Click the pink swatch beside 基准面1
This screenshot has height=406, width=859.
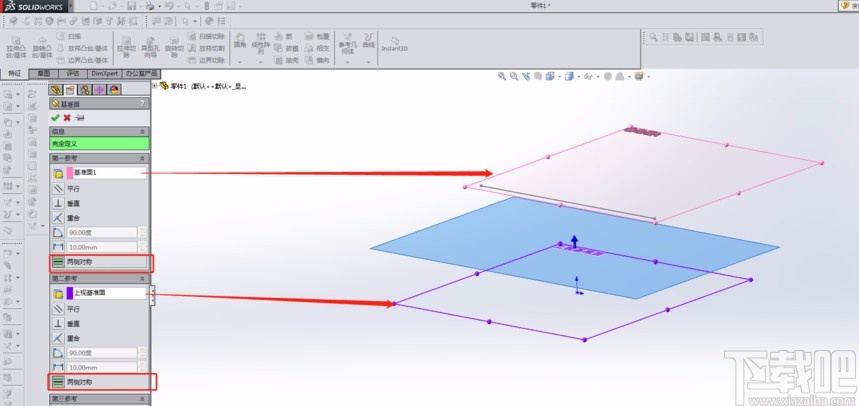point(70,173)
